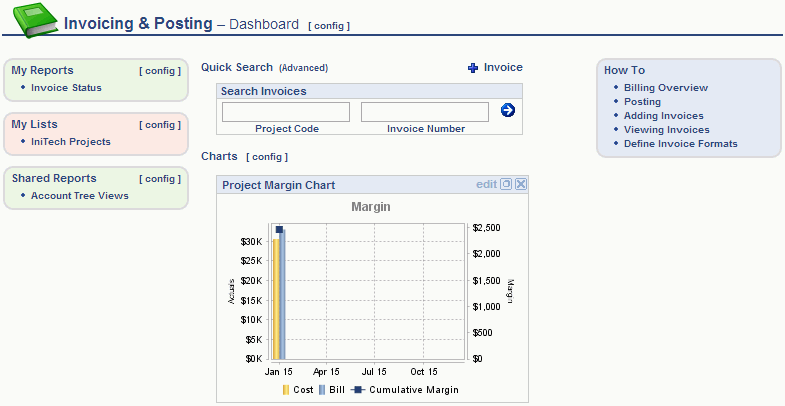
Task: Open Charts config link
Action: [x=267, y=157]
